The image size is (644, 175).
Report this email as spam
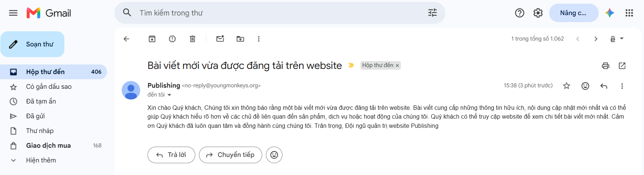tap(172, 39)
